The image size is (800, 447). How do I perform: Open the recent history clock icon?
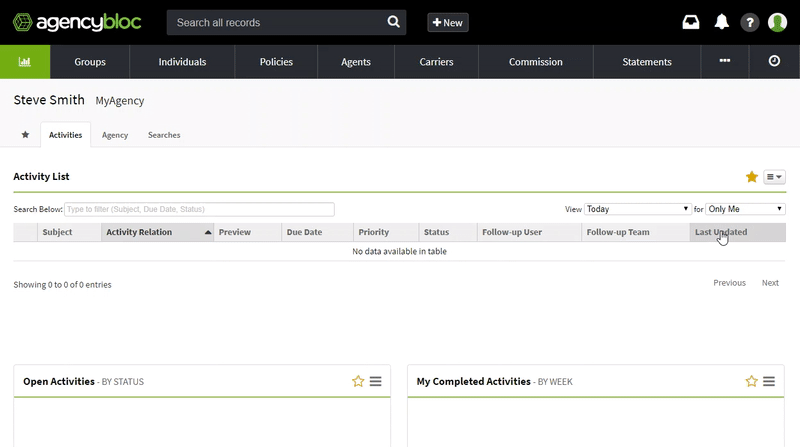[x=774, y=61]
